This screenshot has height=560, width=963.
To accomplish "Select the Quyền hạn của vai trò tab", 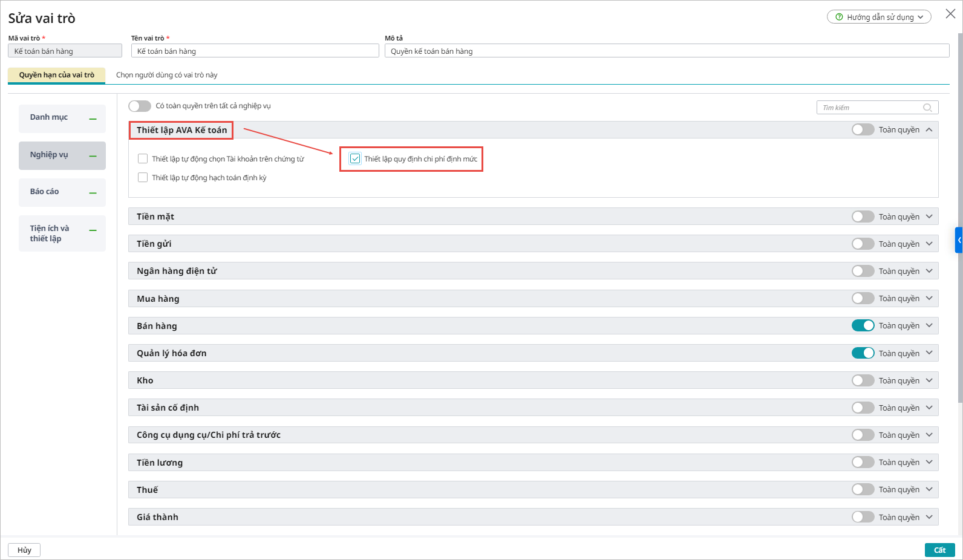I will 56,75.
